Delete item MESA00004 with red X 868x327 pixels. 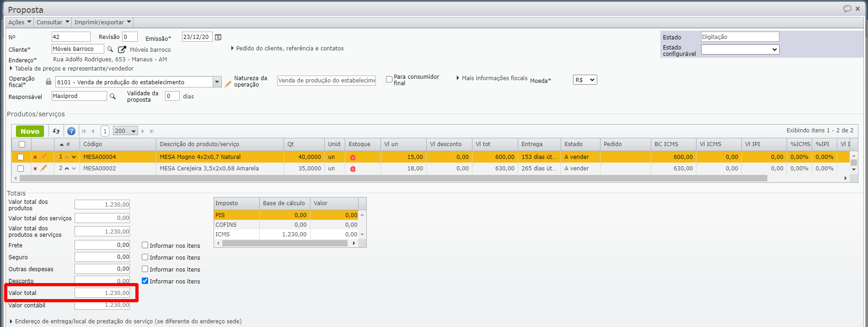(x=35, y=157)
